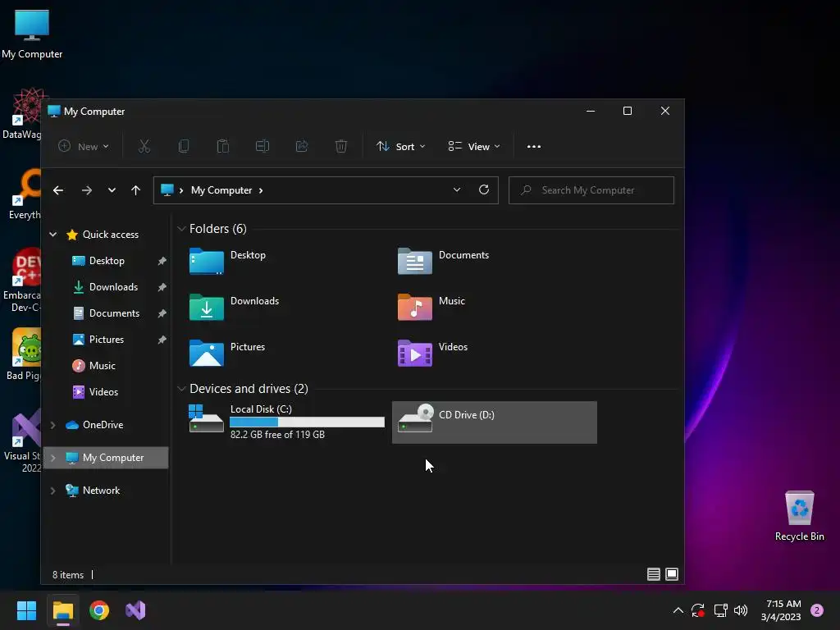Click the Rename icon in toolbar
Image resolution: width=840 pixels, height=630 pixels.
262,146
